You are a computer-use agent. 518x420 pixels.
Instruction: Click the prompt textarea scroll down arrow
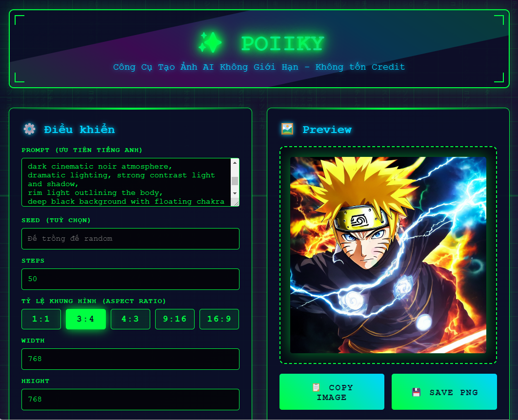pos(235,193)
